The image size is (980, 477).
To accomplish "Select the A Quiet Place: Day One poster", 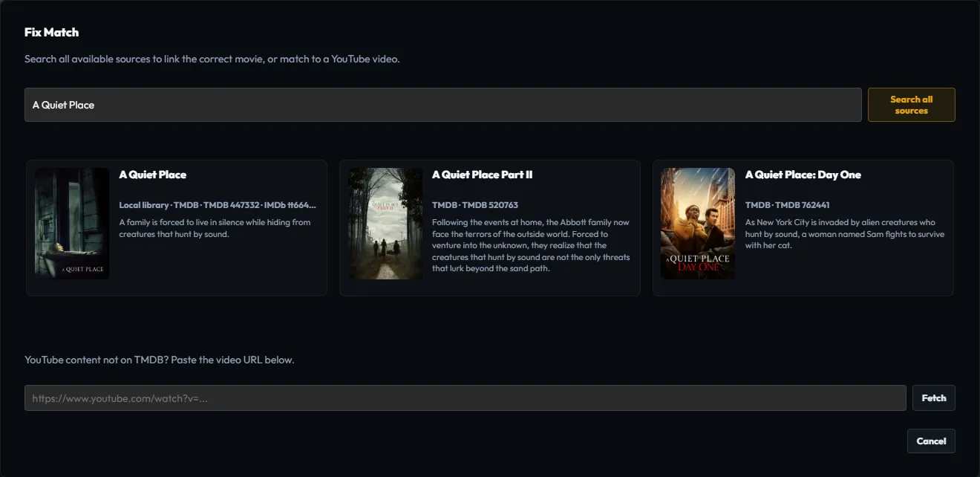I will (698, 224).
